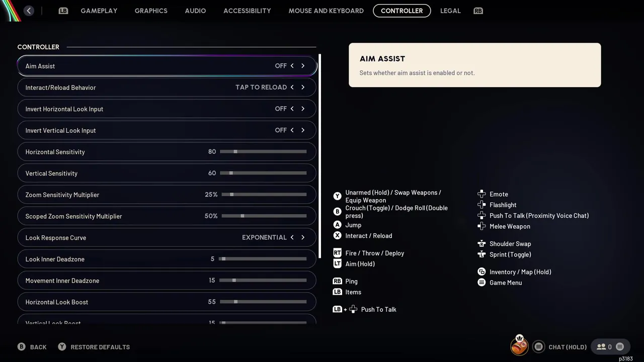Toggle Aim Assist with right arrow

303,66
